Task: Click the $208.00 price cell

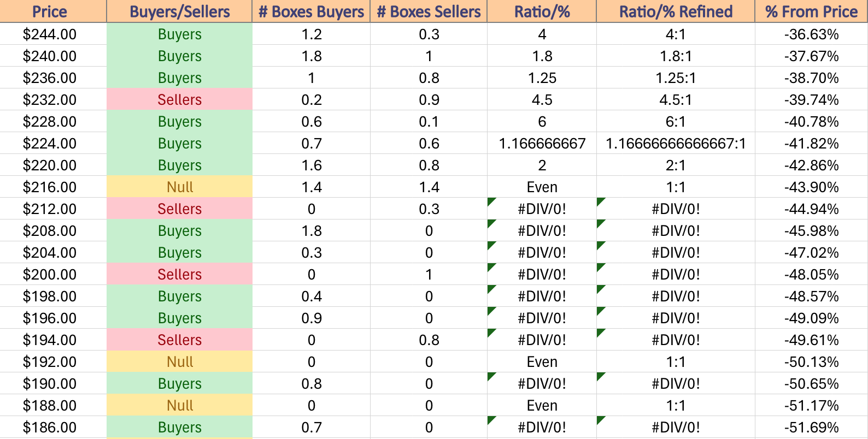Action: pos(53,230)
